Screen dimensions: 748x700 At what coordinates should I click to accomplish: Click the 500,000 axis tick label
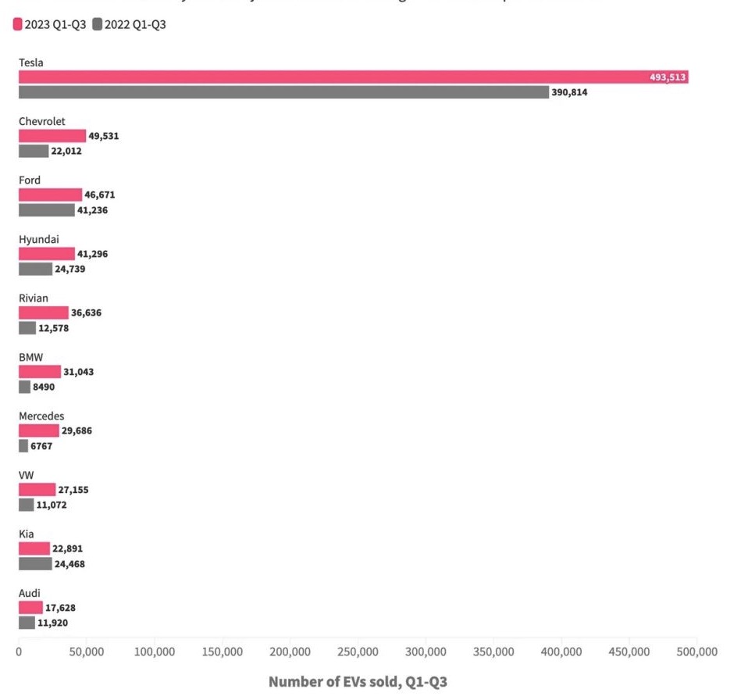(x=696, y=652)
